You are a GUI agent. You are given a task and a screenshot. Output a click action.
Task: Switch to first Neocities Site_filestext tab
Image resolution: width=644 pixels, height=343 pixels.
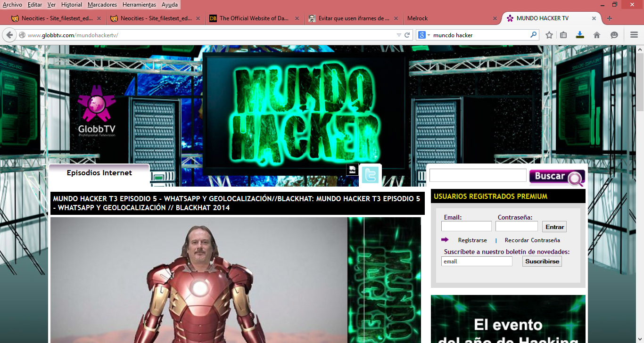coord(55,18)
